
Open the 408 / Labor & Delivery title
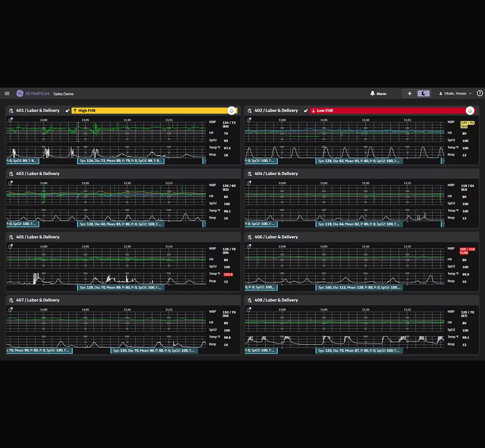[x=276, y=300]
